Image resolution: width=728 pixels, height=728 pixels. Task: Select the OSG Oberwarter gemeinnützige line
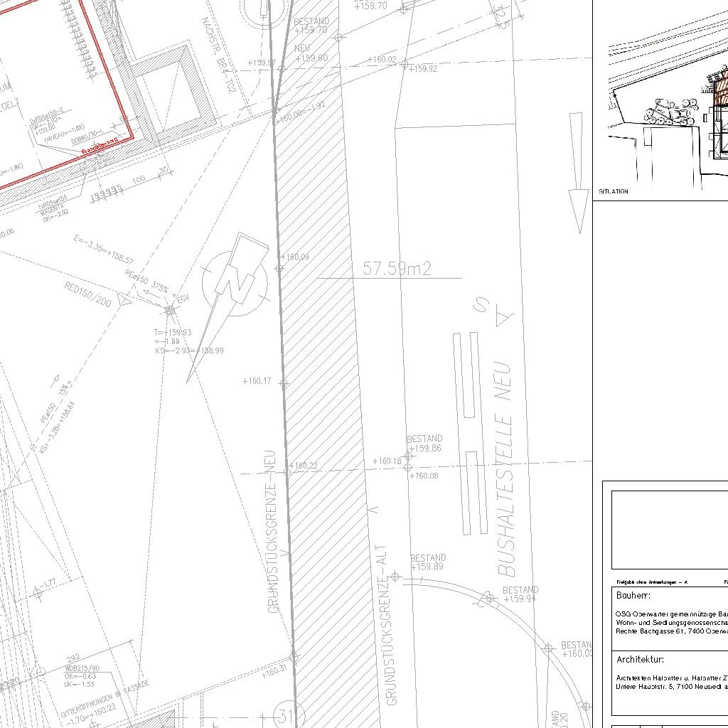pos(671,614)
